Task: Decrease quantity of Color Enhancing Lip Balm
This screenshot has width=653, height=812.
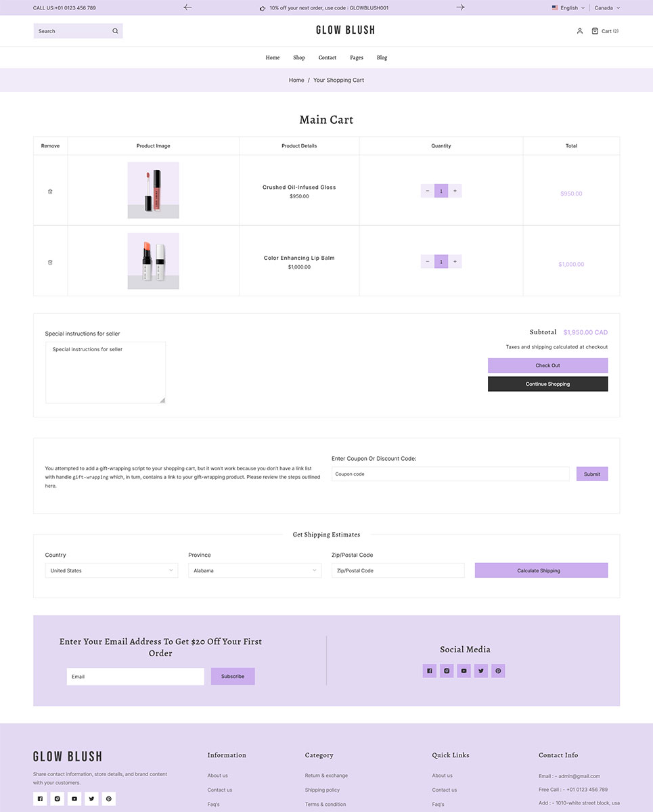Action: point(428,261)
